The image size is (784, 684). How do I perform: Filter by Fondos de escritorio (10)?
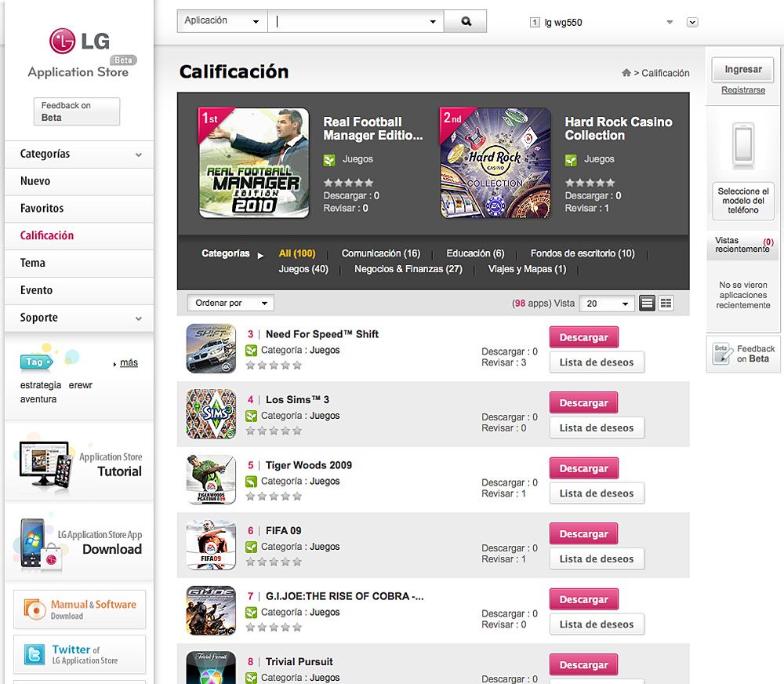coord(583,253)
